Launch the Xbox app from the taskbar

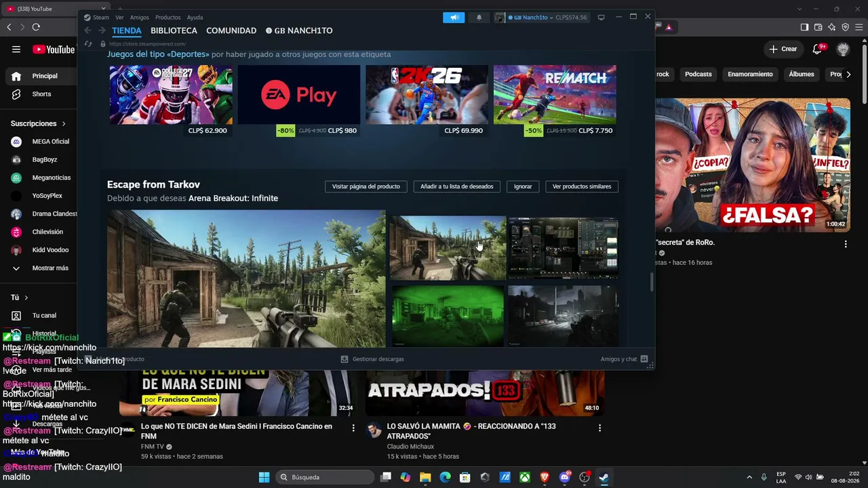tap(525, 477)
